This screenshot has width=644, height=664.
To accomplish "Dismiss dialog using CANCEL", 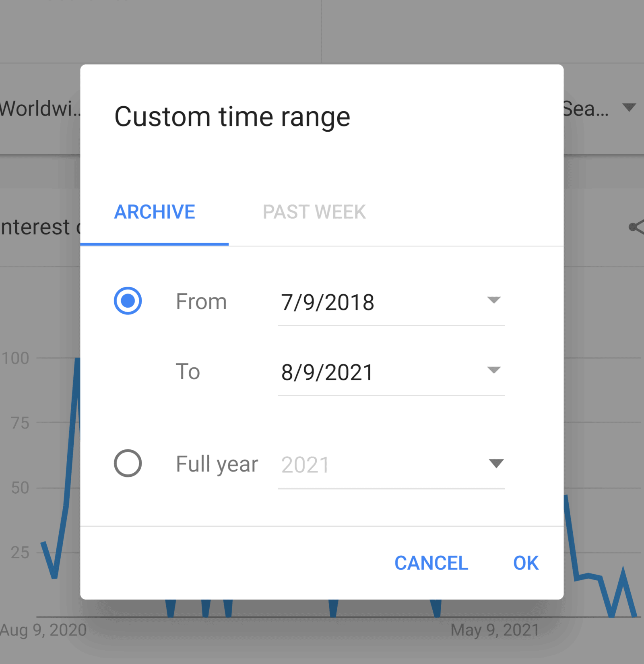I will coord(431,563).
